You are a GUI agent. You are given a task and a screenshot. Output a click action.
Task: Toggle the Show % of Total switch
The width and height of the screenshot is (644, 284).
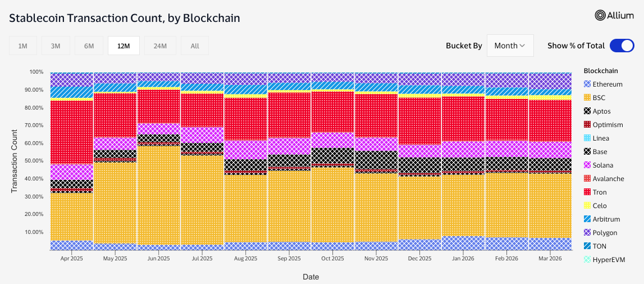(x=622, y=46)
